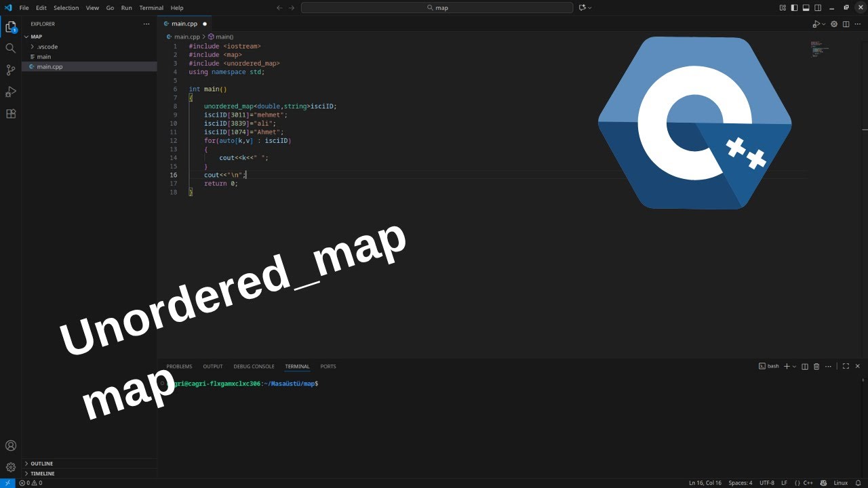Viewport: 868px width, 488px height.
Task: Show errors and warnings count in status bar
Action: coord(31,483)
